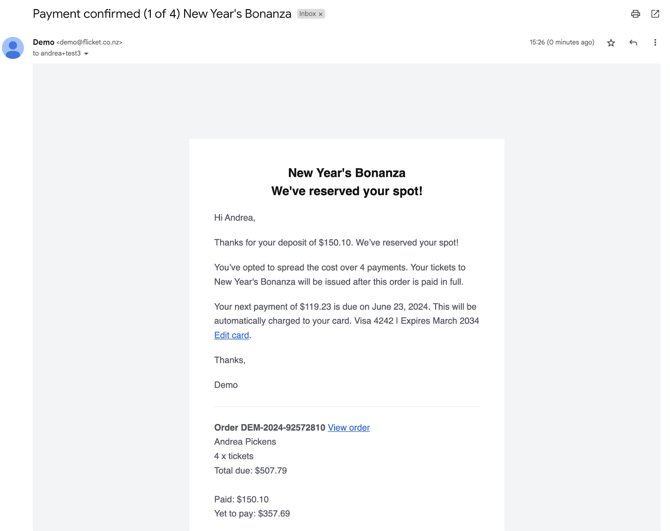
Task: Click the New Year's Bonanza body heading
Action: (x=347, y=173)
